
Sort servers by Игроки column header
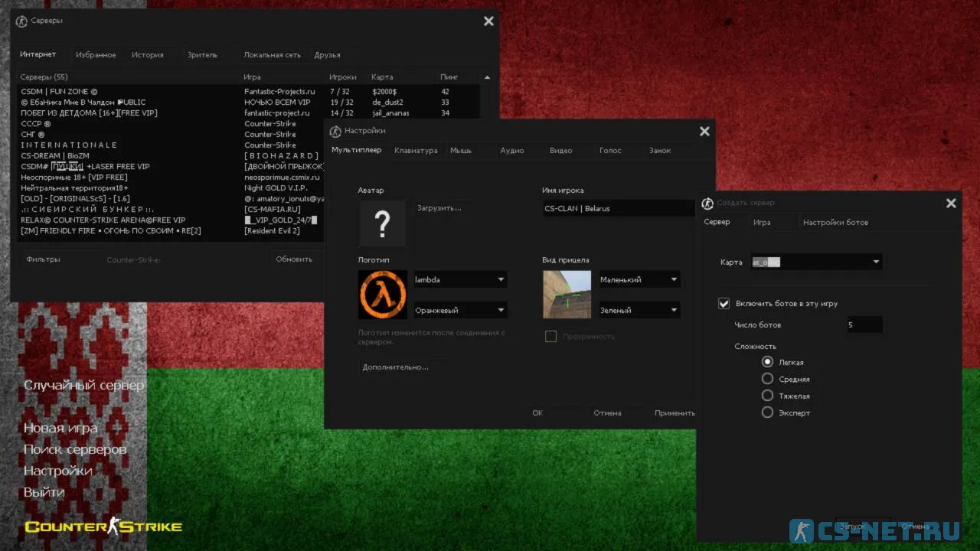pos(343,77)
